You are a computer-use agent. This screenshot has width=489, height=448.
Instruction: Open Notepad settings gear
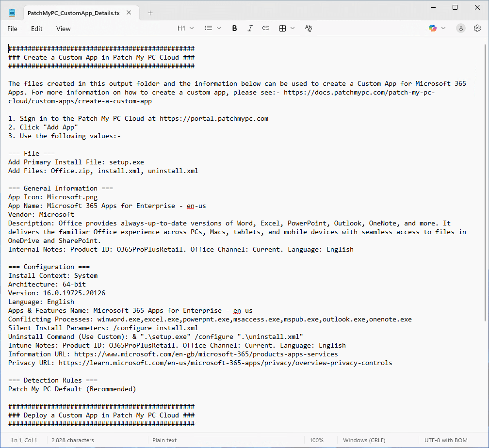477,29
